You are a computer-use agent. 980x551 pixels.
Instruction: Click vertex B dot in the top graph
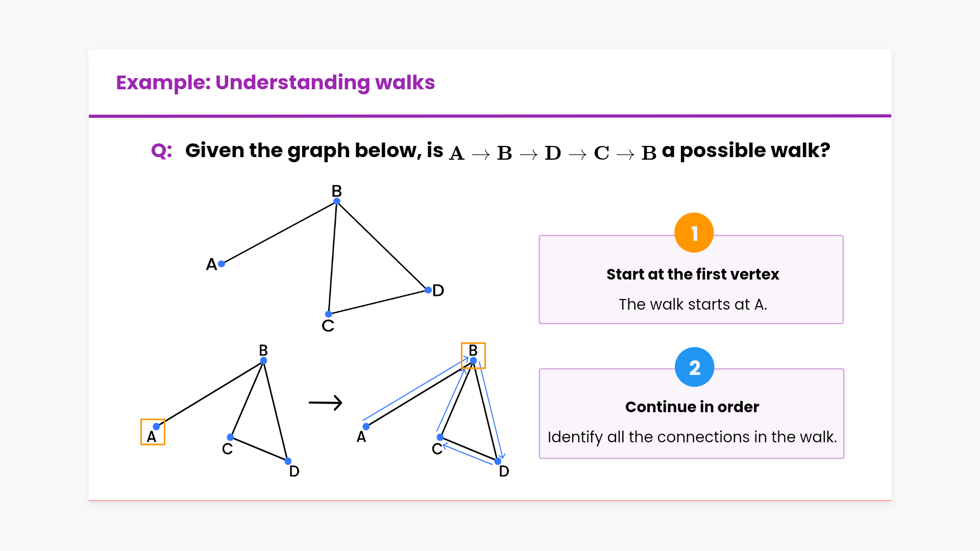pos(337,202)
